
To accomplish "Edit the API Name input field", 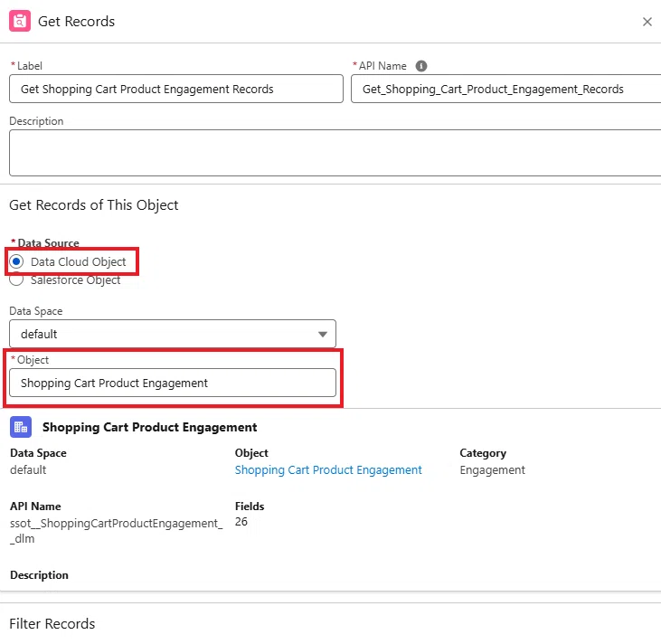I will (x=505, y=89).
